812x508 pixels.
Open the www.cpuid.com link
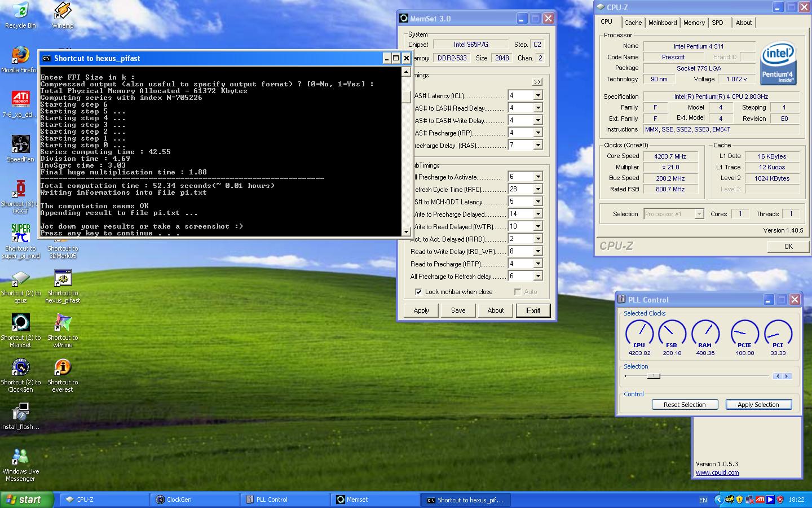pos(717,473)
